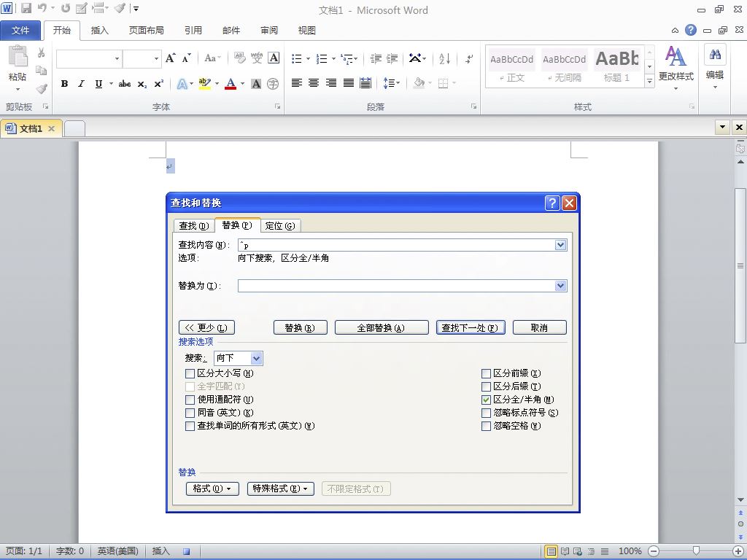Click the numbered list icon
Image resolution: width=747 pixels, height=560 pixels.
[x=322, y=58]
